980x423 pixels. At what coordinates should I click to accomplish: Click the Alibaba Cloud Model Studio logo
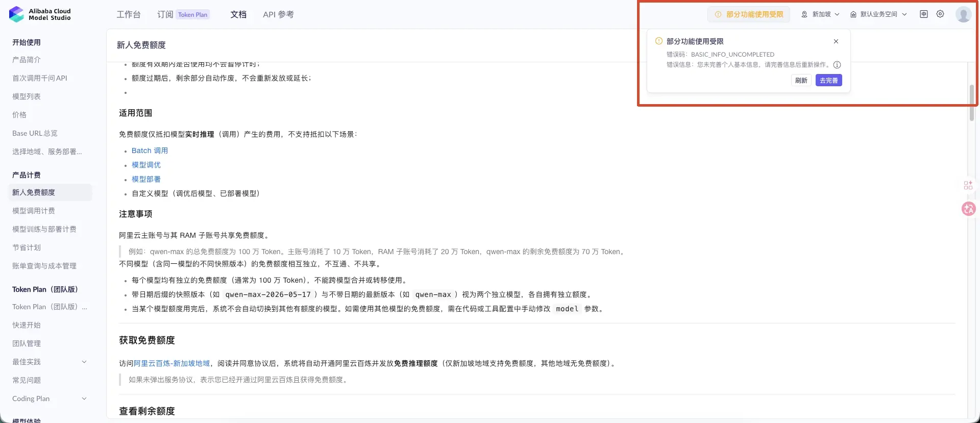[x=40, y=14]
